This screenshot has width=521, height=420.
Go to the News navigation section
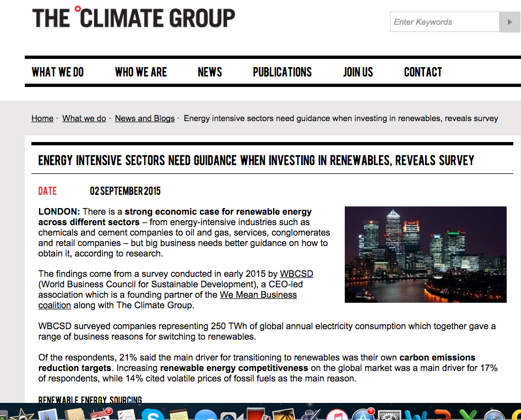(210, 72)
